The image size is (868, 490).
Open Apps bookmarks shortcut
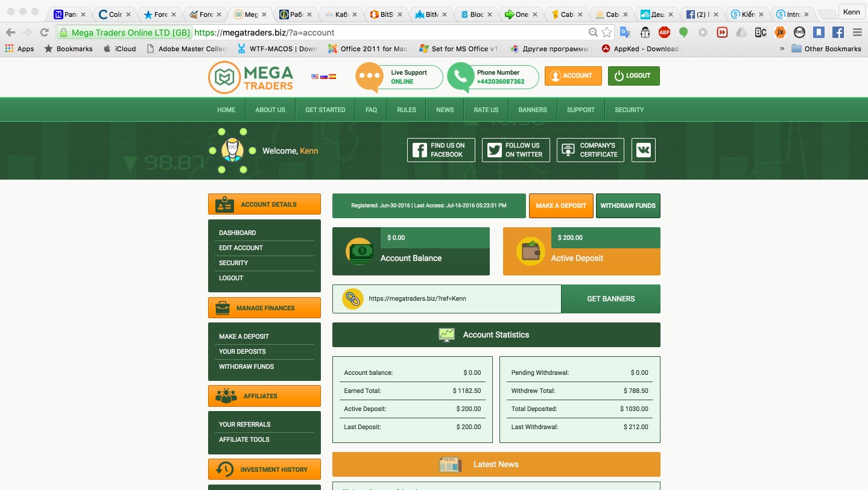point(19,49)
